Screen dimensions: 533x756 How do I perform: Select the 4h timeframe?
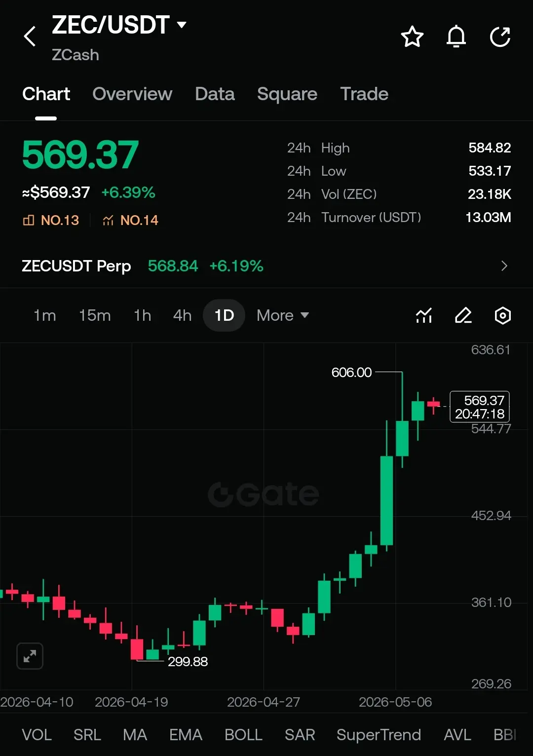click(182, 315)
